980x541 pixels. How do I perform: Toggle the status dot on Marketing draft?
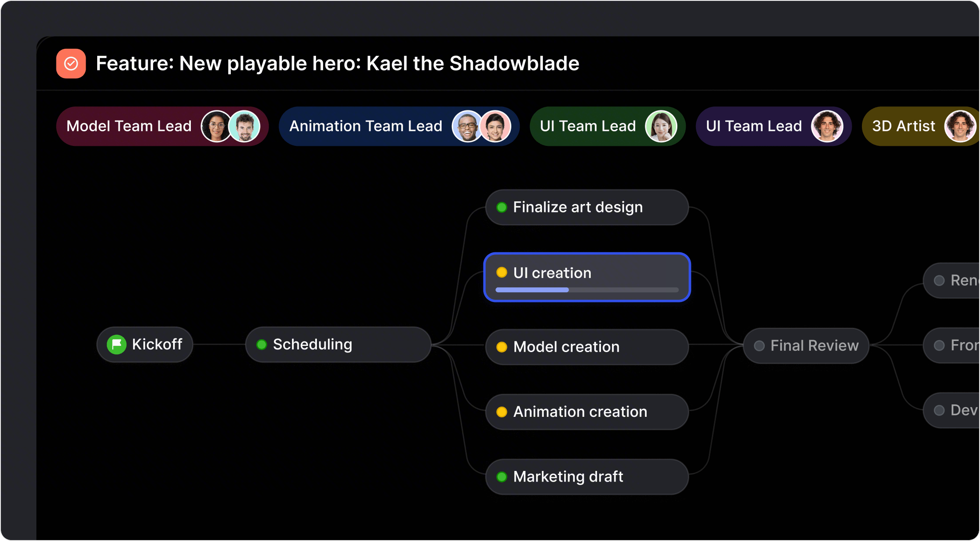pos(502,477)
